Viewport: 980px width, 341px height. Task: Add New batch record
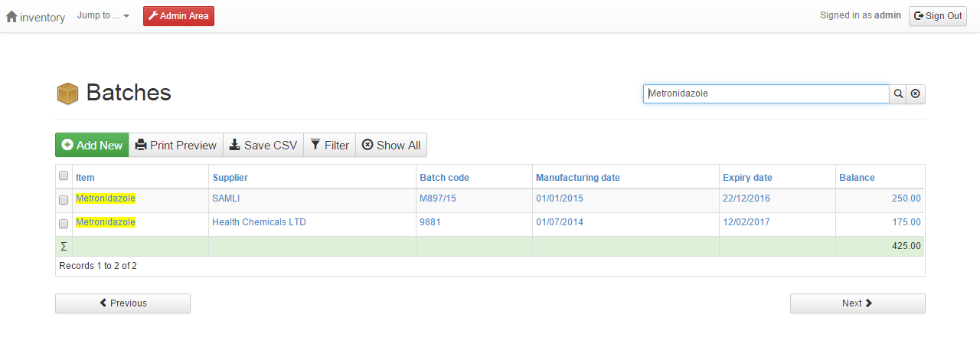(92, 145)
